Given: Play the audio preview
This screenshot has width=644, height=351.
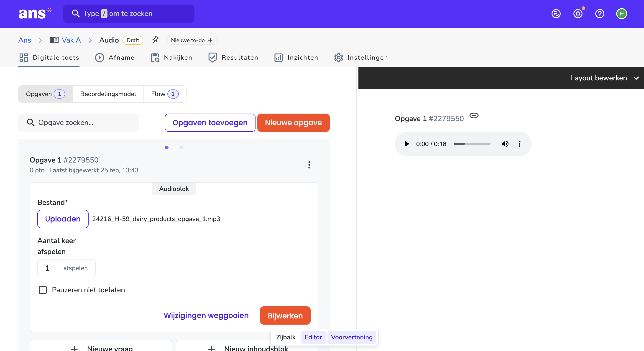Looking at the screenshot, I should pos(407,144).
